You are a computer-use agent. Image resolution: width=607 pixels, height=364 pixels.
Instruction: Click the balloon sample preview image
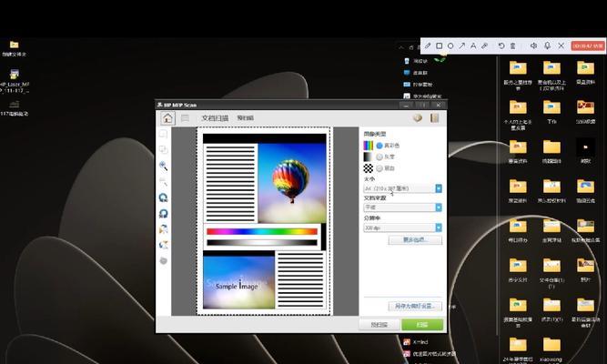point(292,183)
